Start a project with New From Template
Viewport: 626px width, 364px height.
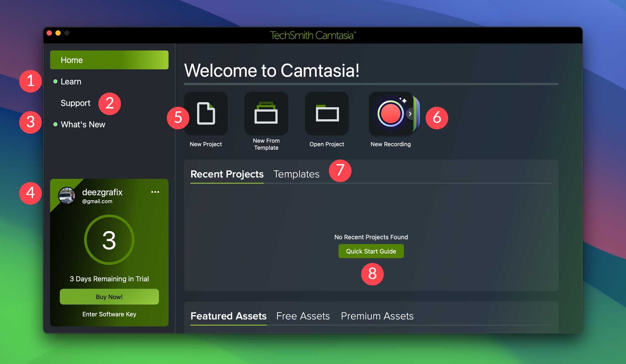[266, 114]
